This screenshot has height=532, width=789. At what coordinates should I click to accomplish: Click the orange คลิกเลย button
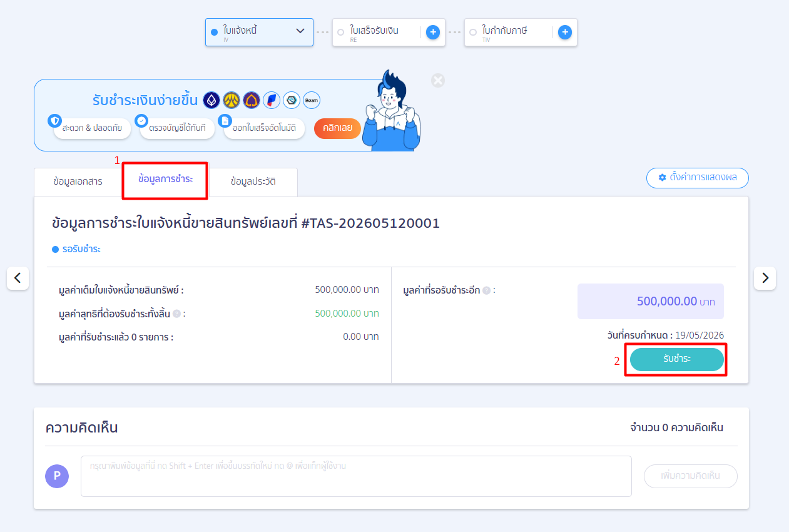[x=338, y=128]
